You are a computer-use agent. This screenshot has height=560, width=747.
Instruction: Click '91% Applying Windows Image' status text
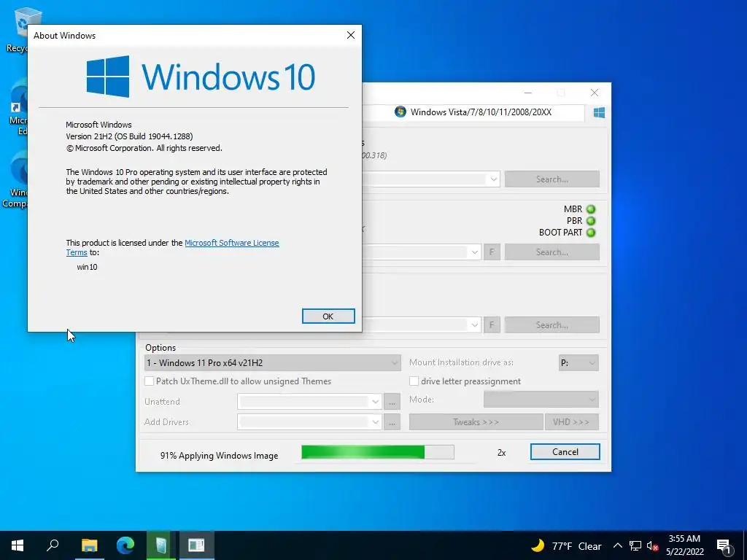(219, 456)
